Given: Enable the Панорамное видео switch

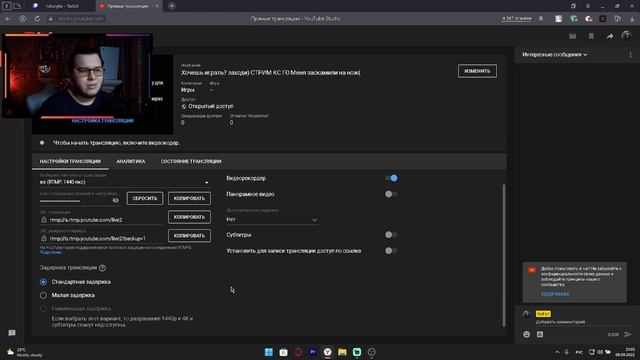Looking at the screenshot, I should [391, 194].
